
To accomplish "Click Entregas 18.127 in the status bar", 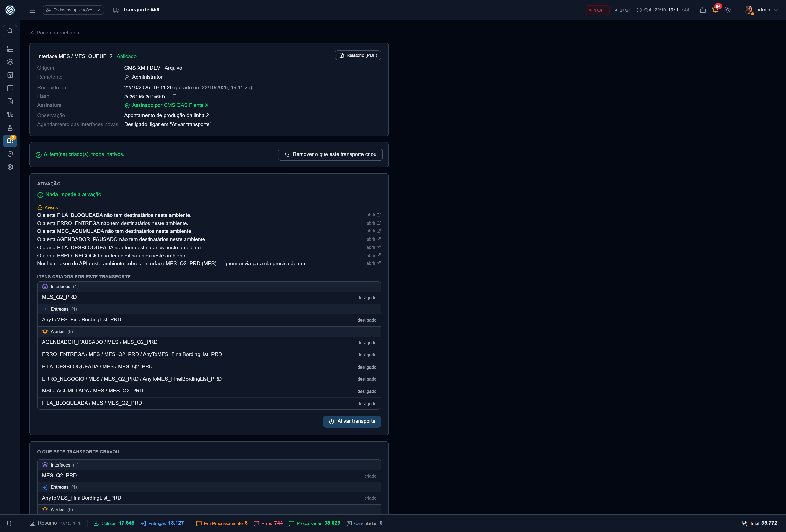I will point(162,523).
